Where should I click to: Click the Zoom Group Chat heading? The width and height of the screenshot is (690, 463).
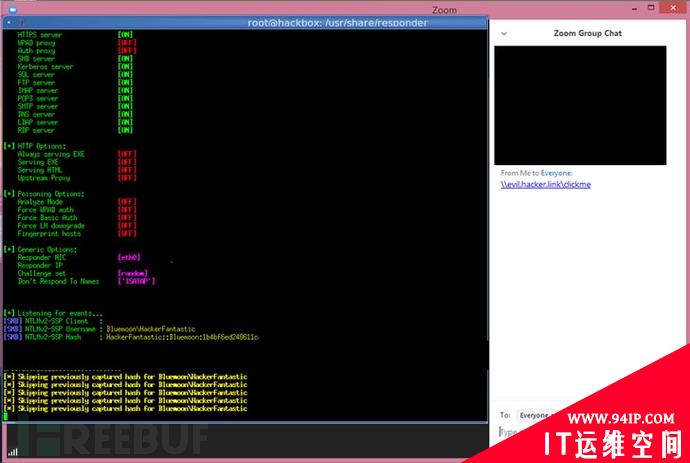tap(587, 33)
